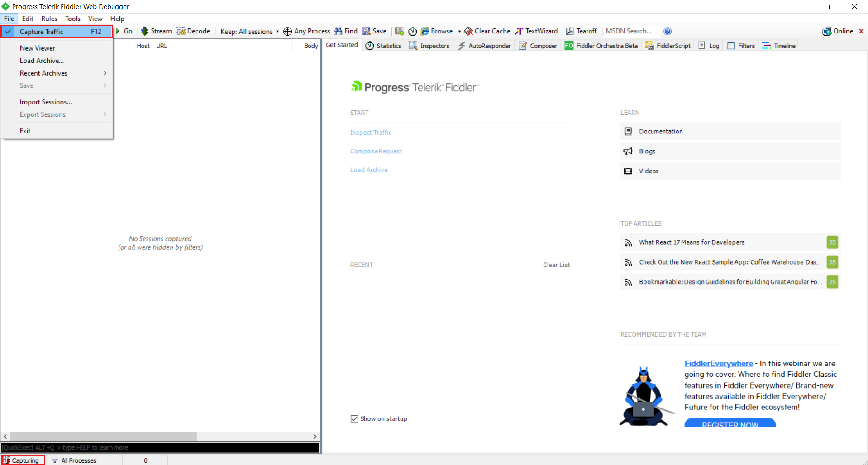Open the Fiddler Orchestra Beta tab

pyautogui.click(x=601, y=46)
